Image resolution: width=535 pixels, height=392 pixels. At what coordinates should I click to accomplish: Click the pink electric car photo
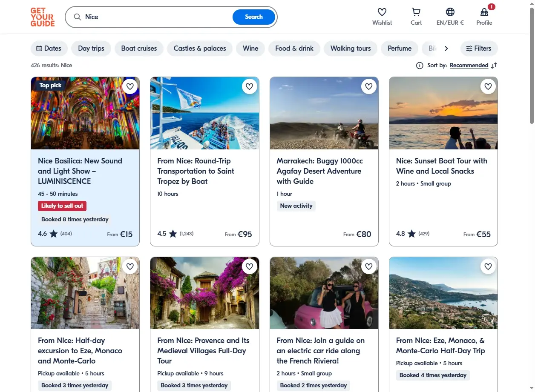(324, 293)
